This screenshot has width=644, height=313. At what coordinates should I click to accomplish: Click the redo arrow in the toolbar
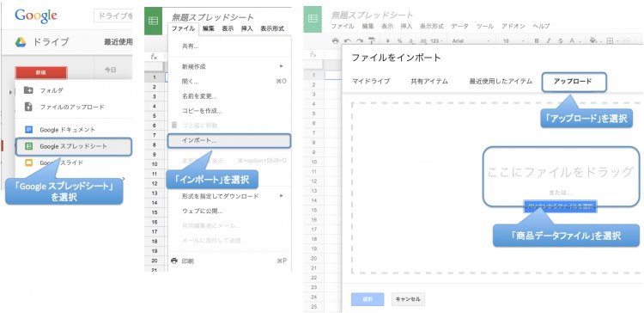pos(360,40)
